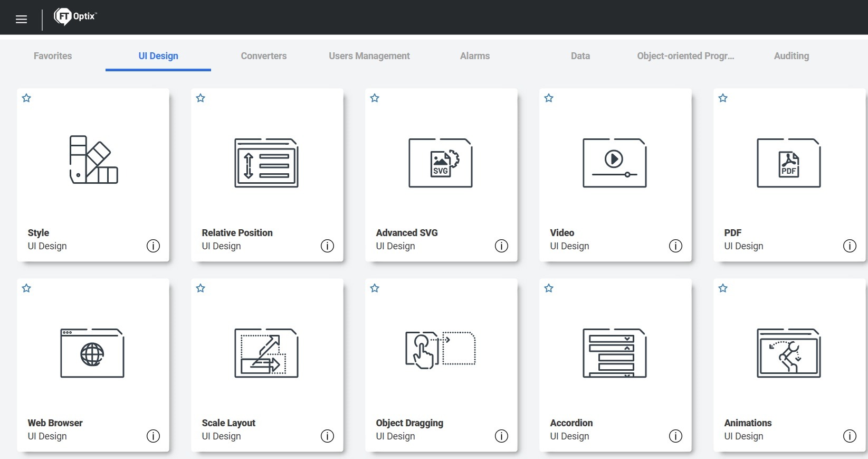Open the Users Management tab
Viewport: 868px width, 459px height.
(369, 56)
